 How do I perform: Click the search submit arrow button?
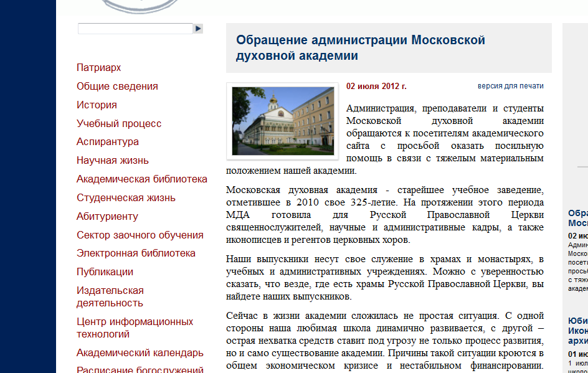(x=198, y=29)
